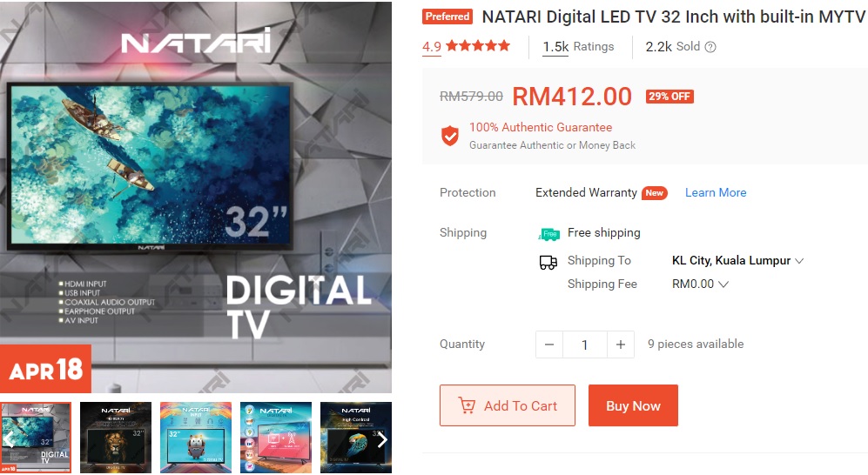
Task: Click the question mark icon beside Sold
Action: point(710,47)
